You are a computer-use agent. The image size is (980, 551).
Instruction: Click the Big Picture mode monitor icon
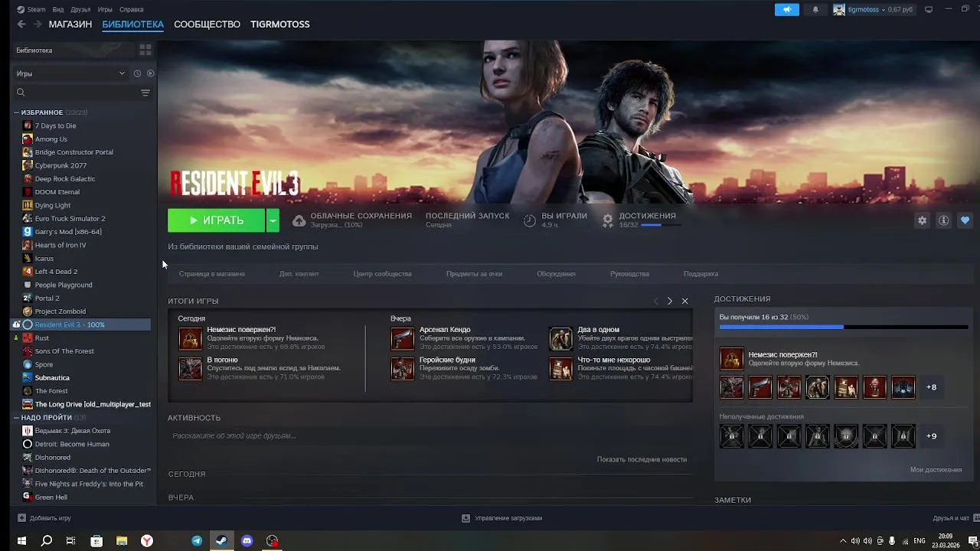point(929,10)
